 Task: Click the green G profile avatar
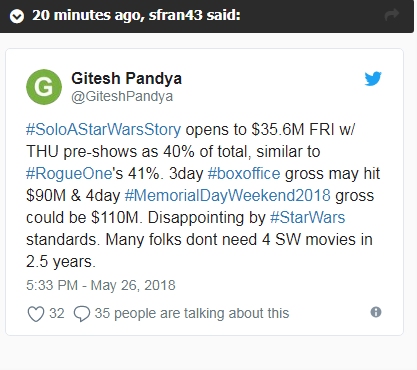tap(44, 87)
